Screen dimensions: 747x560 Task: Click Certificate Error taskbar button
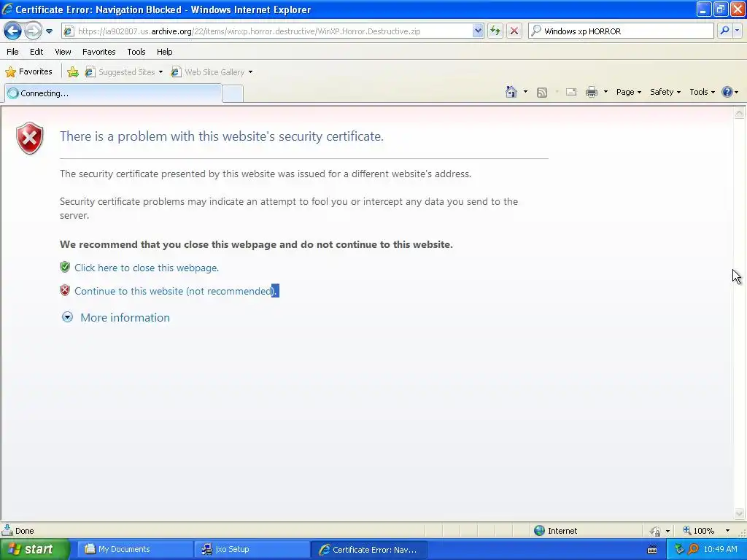(x=369, y=550)
